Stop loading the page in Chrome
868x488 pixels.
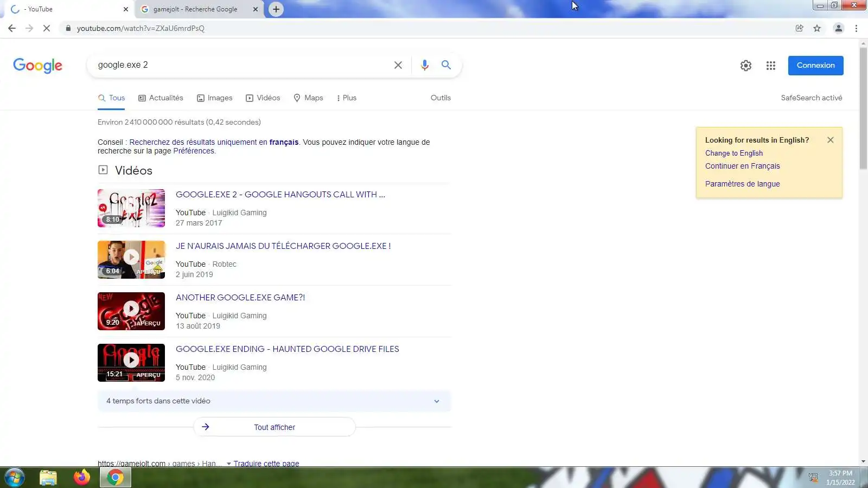(x=47, y=28)
